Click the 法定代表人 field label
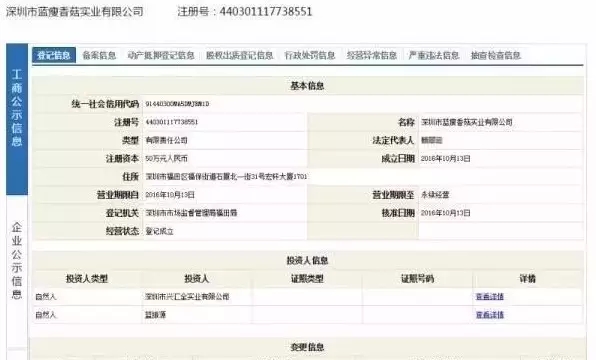Screen dimensions: 596x360 pyautogui.click(x=393, y=140)
